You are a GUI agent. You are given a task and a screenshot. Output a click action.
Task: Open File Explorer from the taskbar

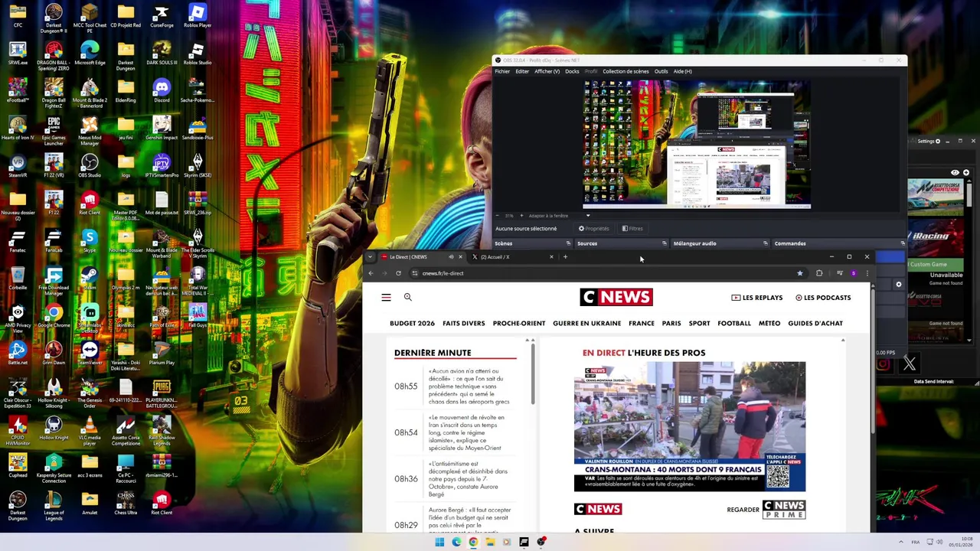click(x=490, y=542)
